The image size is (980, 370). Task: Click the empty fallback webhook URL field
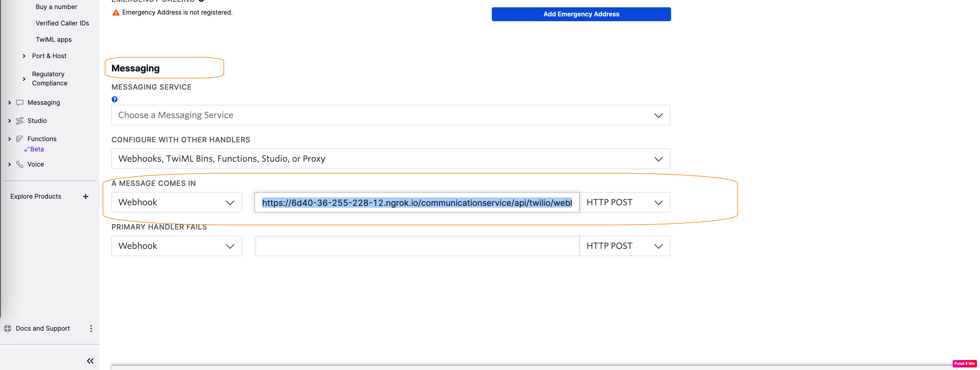click(x=417, y=246)
